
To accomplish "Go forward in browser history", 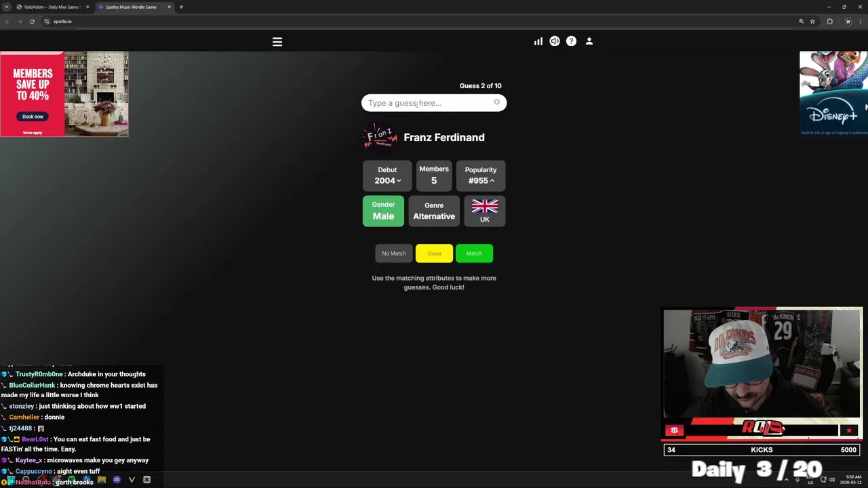I will [x=20, y=21].
